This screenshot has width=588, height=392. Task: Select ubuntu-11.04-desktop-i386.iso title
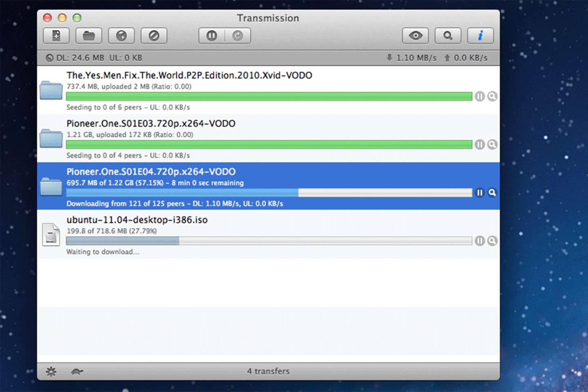click(137, 220)
